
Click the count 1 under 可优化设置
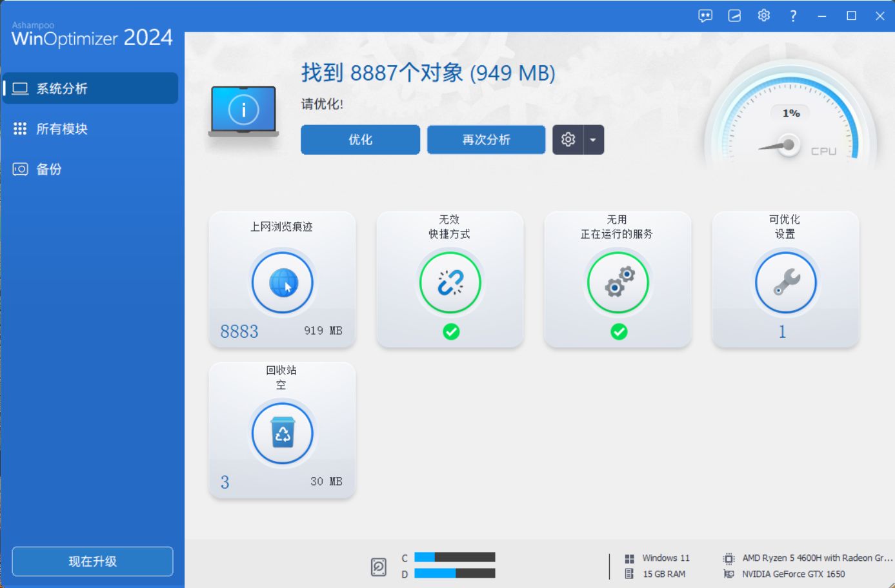[782, 331]
